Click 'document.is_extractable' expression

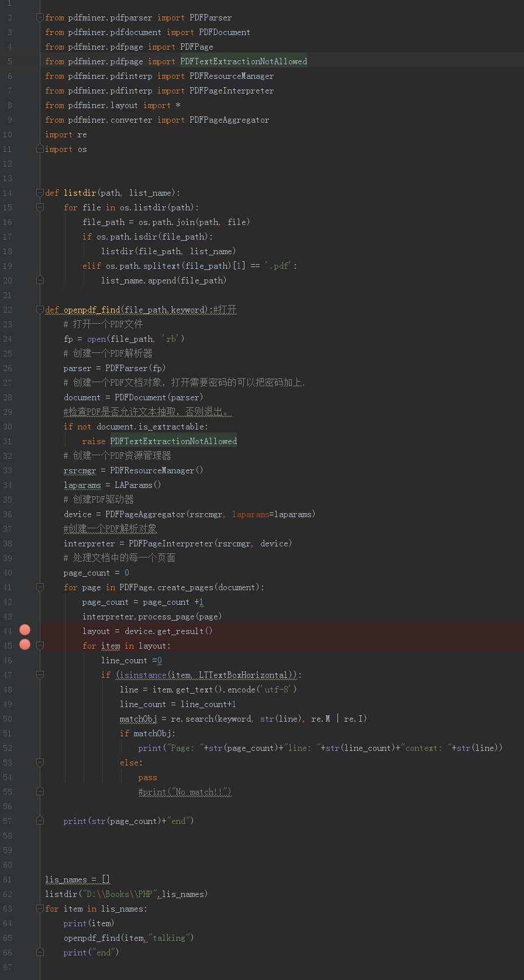(150, 427)
